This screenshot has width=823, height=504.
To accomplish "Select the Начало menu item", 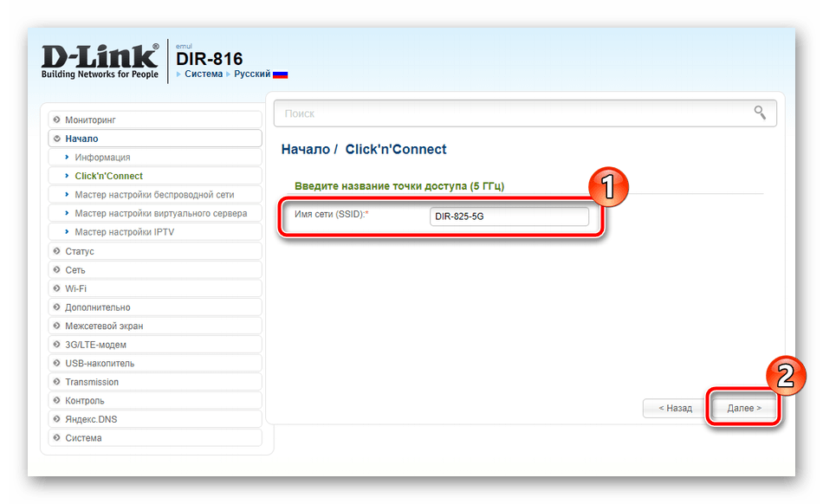I will (x=155, y=139).
